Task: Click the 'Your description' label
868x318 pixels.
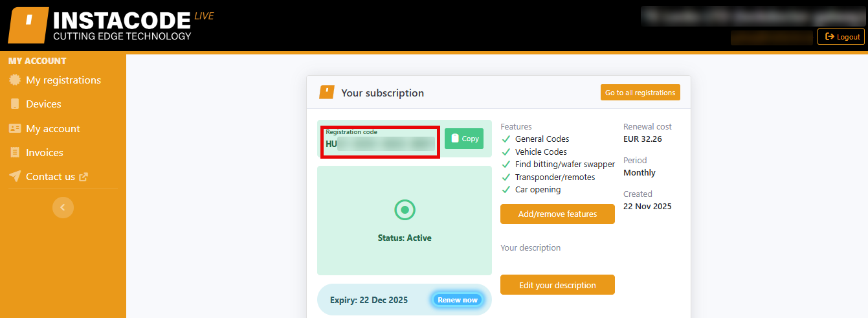Action: [531, 247]
